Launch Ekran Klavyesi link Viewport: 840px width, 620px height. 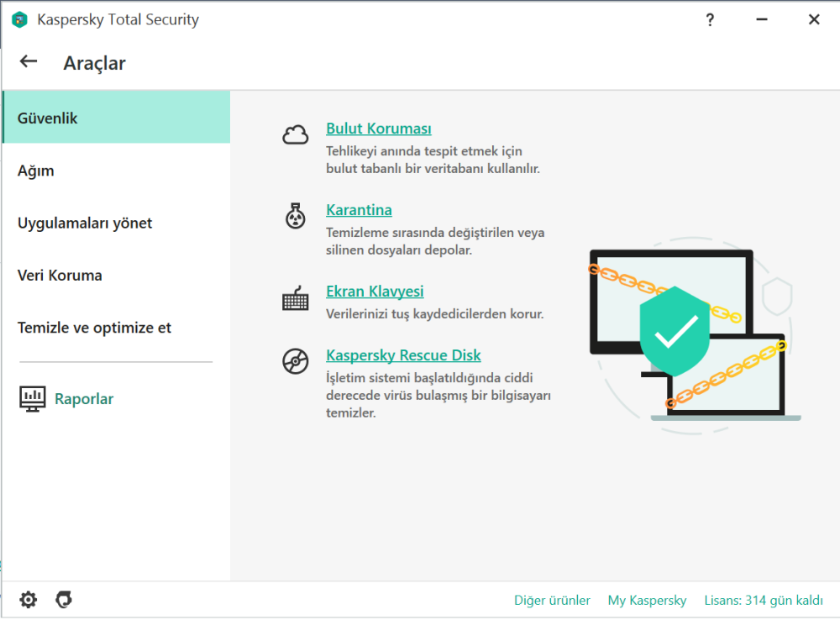pos(375,292)
